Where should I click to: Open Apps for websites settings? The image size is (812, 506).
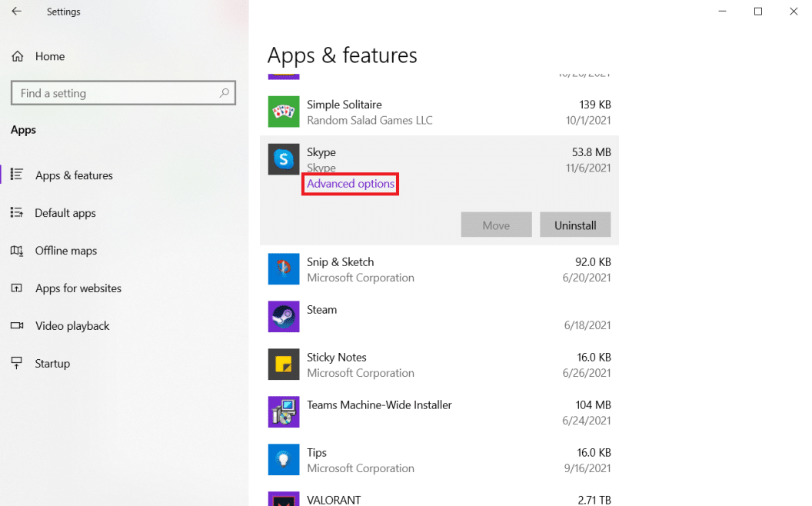(78, 288)
